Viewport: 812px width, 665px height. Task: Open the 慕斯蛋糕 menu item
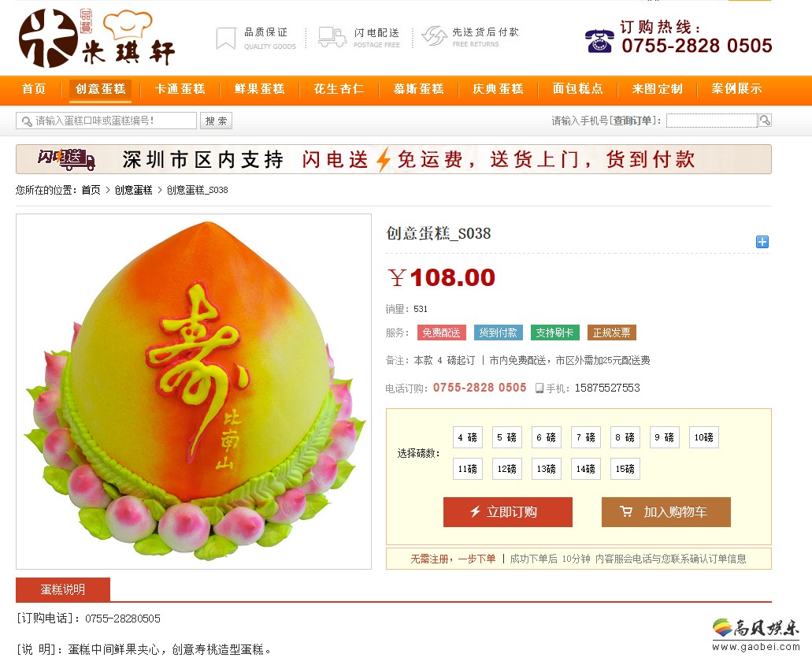(x=418, y=89)
